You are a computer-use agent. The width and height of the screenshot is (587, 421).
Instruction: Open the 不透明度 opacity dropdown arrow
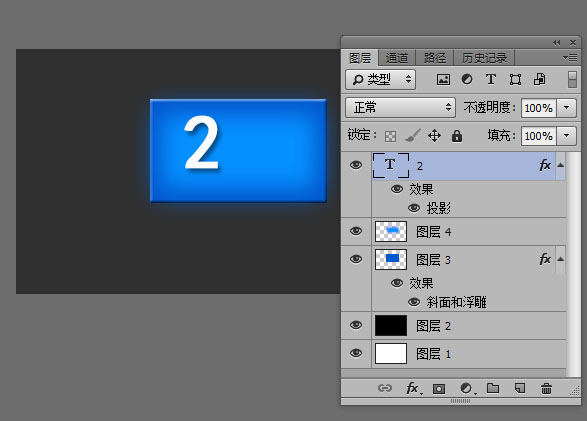(567, 108)
